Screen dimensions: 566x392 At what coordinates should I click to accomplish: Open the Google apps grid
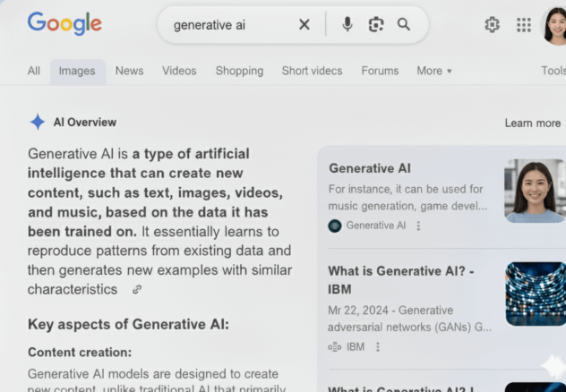(523, 25)
